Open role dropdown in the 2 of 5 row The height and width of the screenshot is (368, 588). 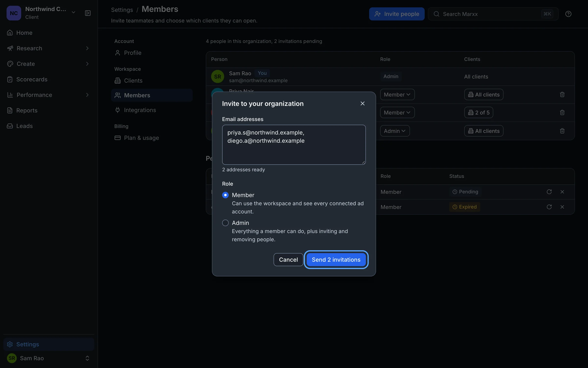click(x=397, y=113)
